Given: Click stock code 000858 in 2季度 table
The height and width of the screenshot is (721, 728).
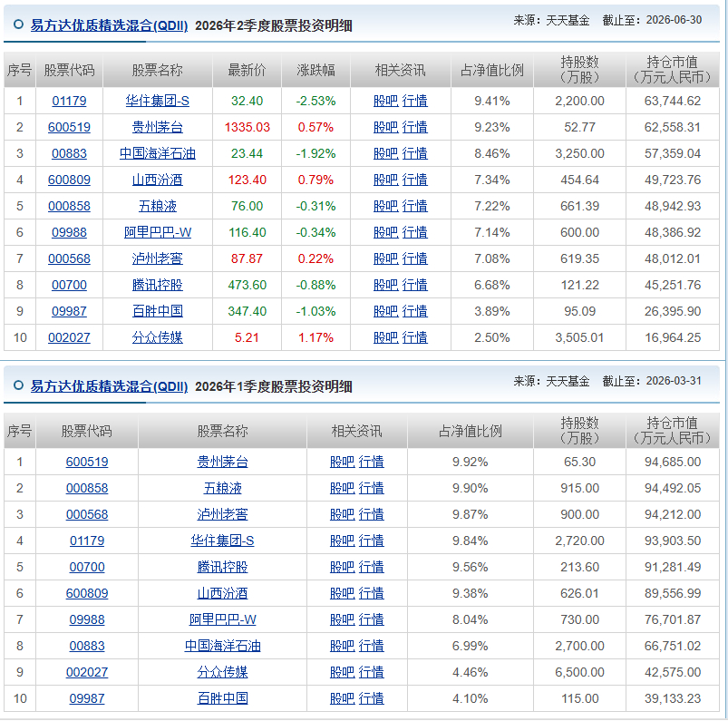Looking at the screenshot, I should coord(69,206).
